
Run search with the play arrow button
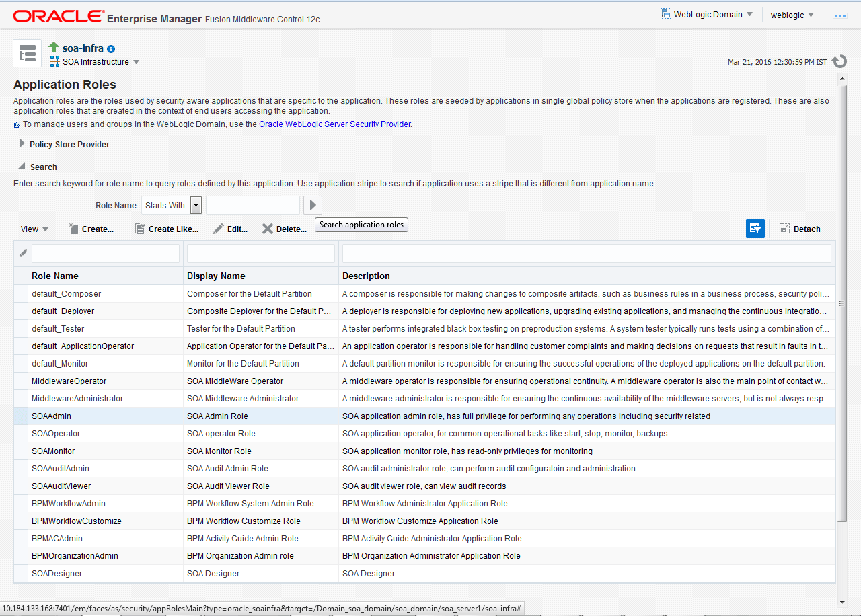pos(313,205)
